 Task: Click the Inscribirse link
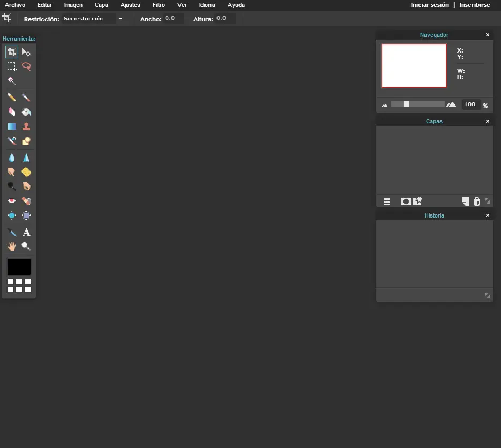click(475, 5)
